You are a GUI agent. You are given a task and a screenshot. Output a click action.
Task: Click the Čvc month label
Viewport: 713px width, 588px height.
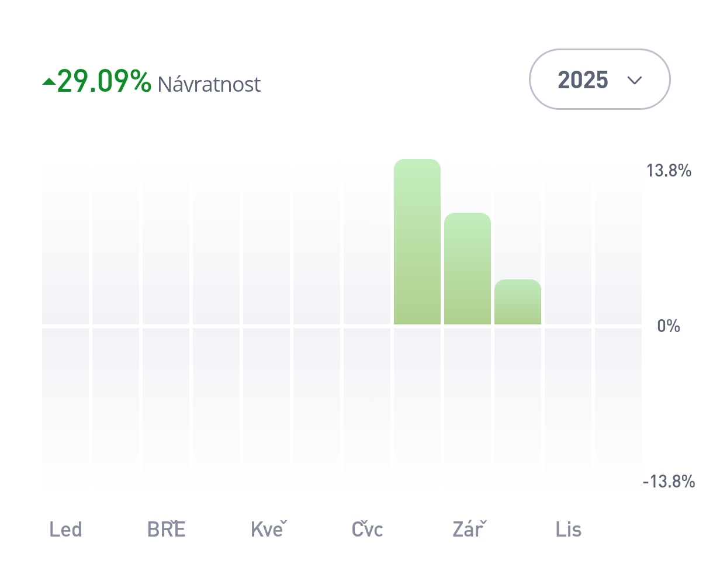coord(367,530)
